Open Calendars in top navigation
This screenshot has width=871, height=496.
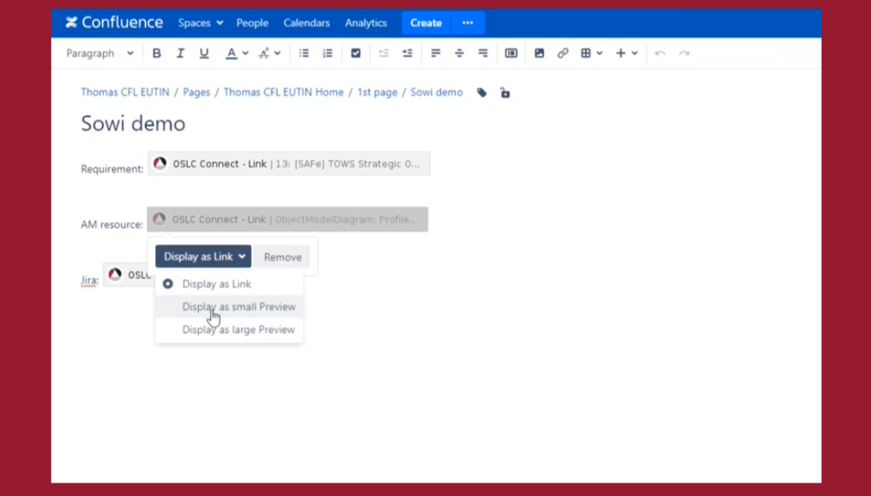307,23
